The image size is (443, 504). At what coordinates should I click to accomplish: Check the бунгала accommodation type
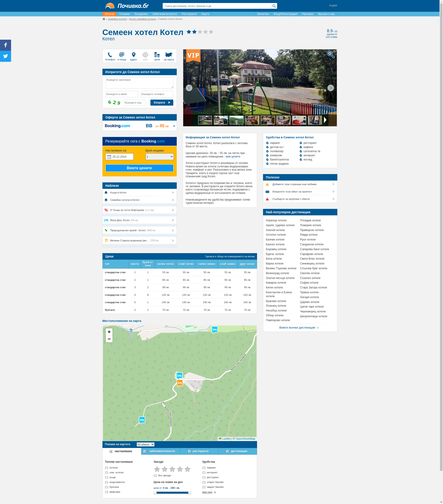coord(107,487)
